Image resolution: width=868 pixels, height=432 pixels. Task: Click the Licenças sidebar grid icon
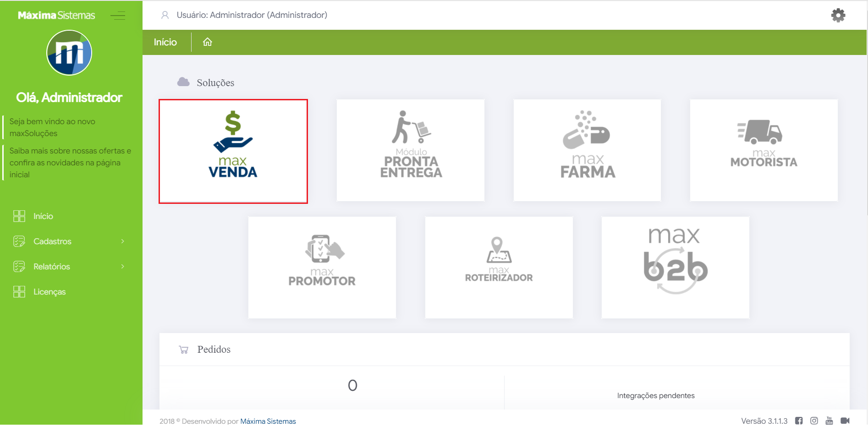coord(19,292)
